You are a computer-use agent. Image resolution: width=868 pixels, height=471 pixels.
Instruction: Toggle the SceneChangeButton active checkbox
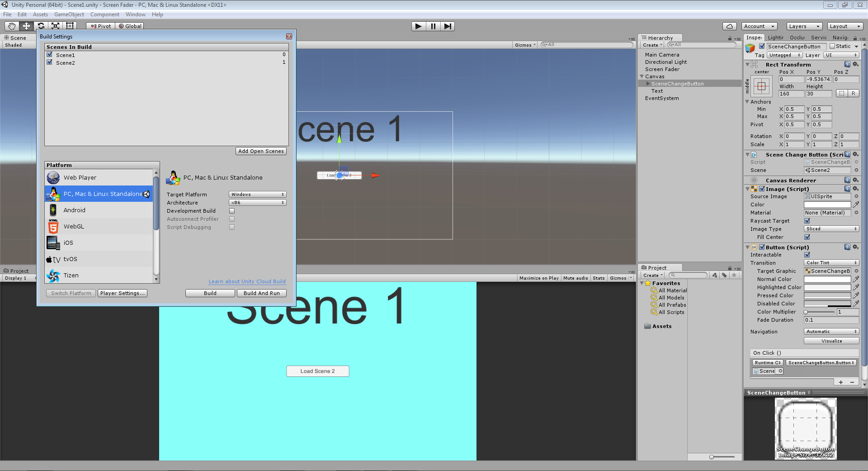point(762,46)
